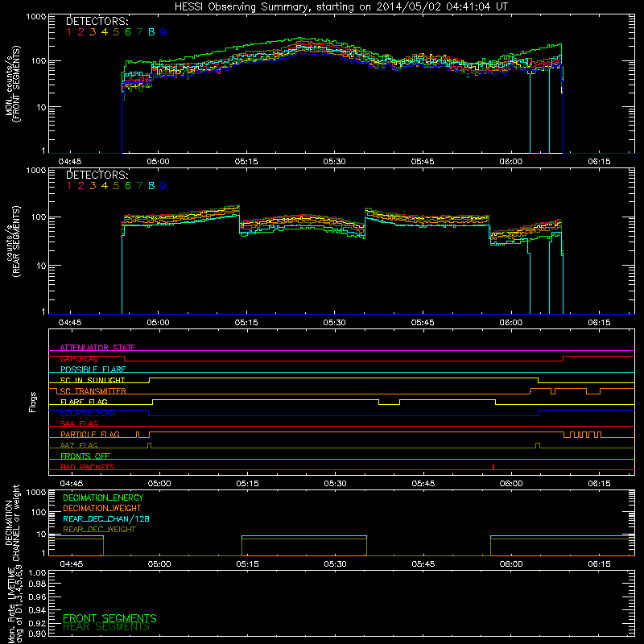Click the vertical Flags axis title
This screenshot has height=644, width=644.
[x=33, y=402]
